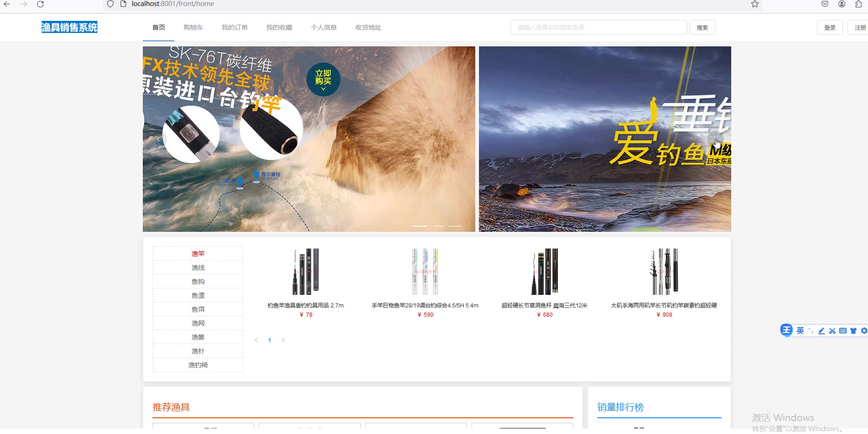Open the 收货地址 navigation tab
Image resolution: width=868 pixels, height=434 pixels.
[x=368, y=27]
